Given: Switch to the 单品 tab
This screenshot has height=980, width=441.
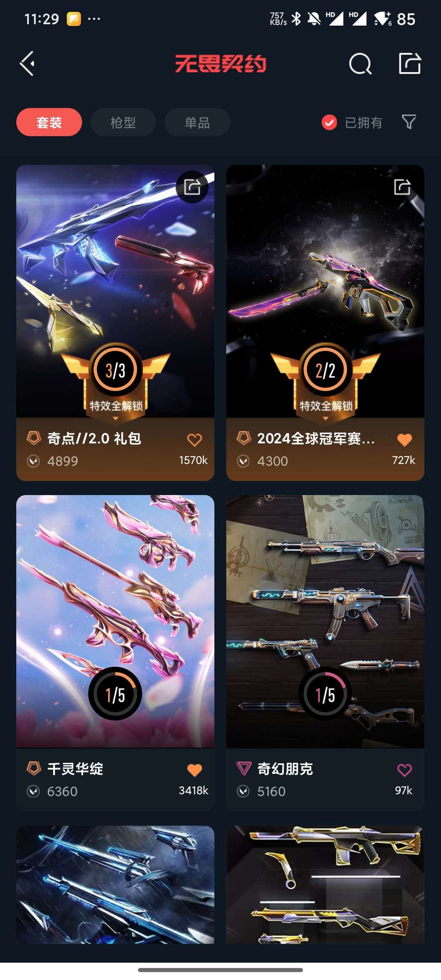Looking at the screenshot, I should (197, 122).
